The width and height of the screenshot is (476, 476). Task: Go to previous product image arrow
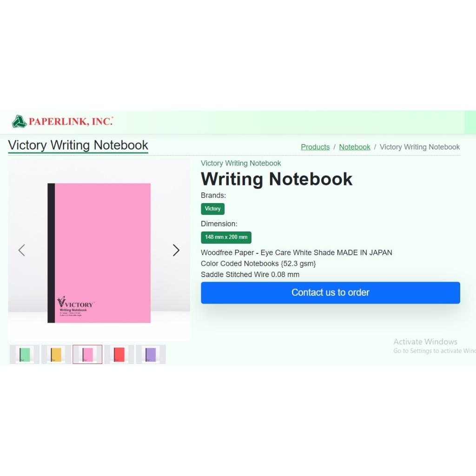(21, 250)
